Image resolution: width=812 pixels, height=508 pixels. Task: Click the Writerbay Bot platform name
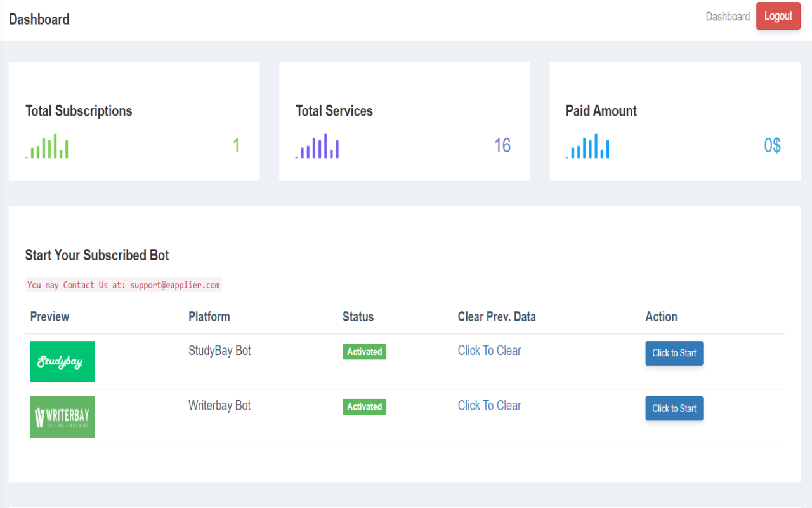pos(219,406)
